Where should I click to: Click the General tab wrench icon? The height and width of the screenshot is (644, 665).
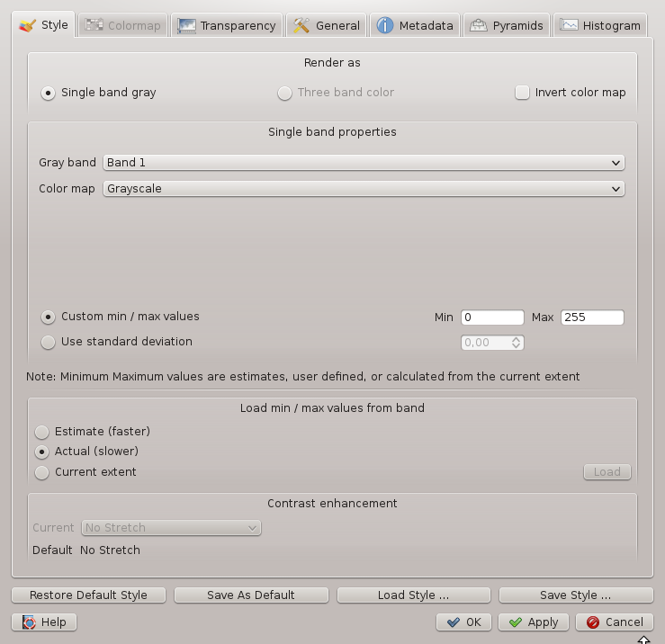click(x=301, y=25)
